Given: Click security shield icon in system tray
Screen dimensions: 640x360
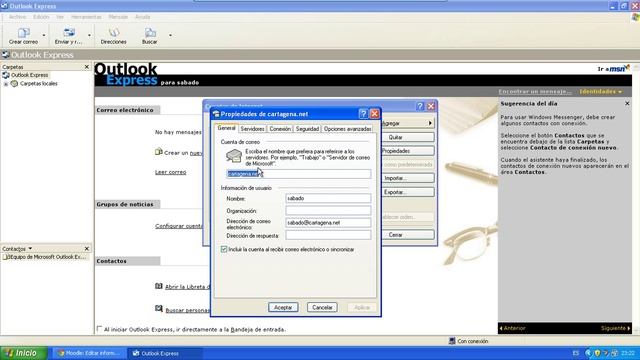Looking at the screenshot, I should pos(597,353).
